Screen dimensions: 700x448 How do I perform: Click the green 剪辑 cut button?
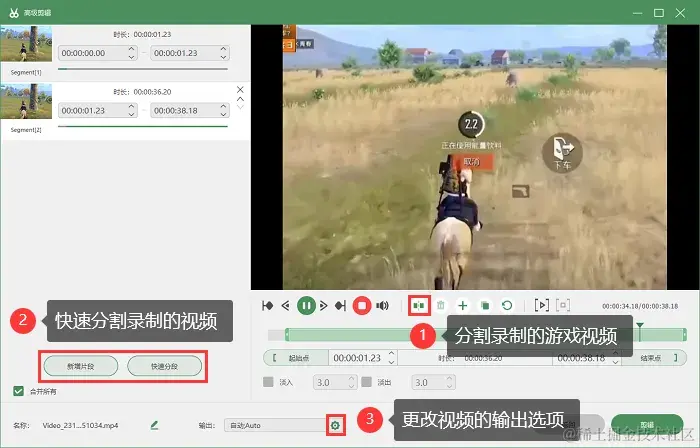pyautogui.click(x=647, y=425)
